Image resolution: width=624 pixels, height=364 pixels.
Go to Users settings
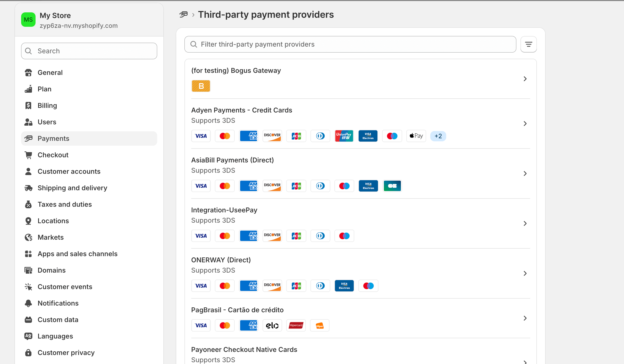tap(89, 122)
